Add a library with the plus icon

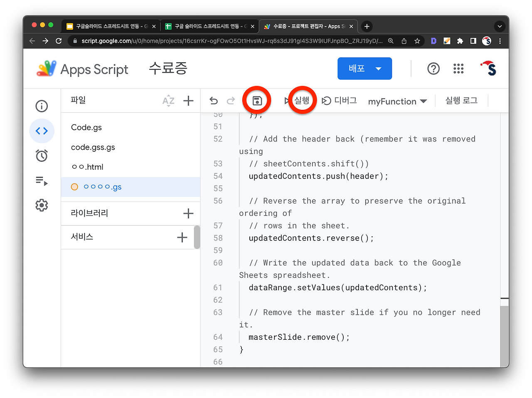(x=188, y=213)
